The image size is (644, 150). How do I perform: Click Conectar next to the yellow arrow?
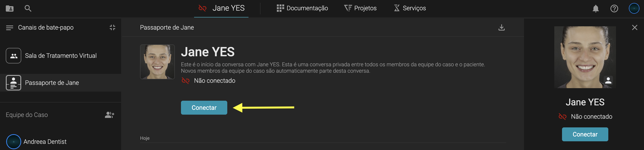point(204,108)
